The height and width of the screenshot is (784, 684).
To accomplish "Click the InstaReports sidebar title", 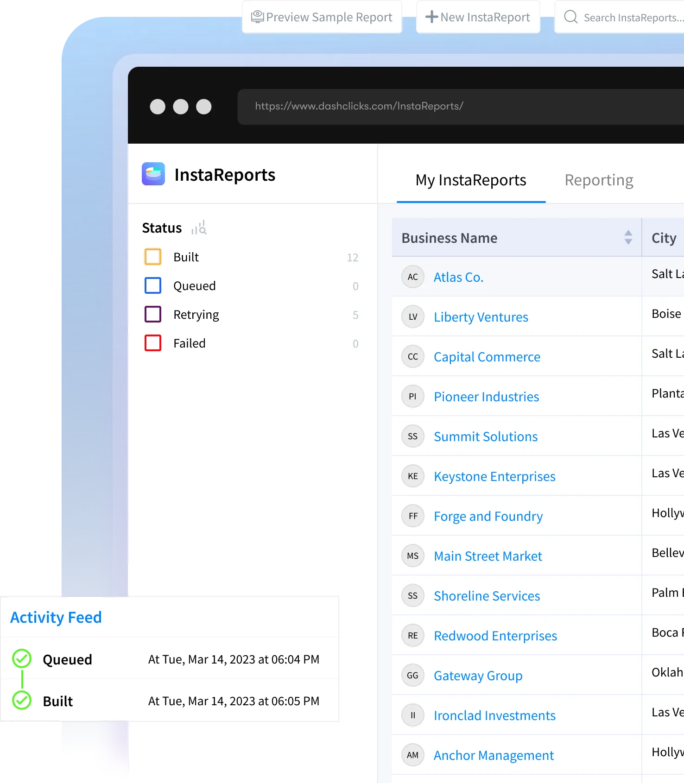I will [225, 175].
